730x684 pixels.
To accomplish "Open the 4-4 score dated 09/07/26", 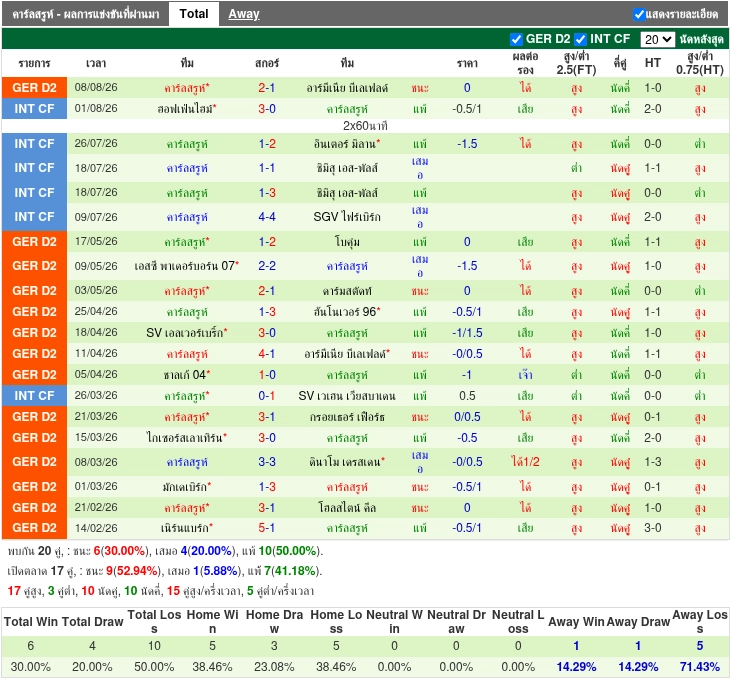I will coord(267,217).
